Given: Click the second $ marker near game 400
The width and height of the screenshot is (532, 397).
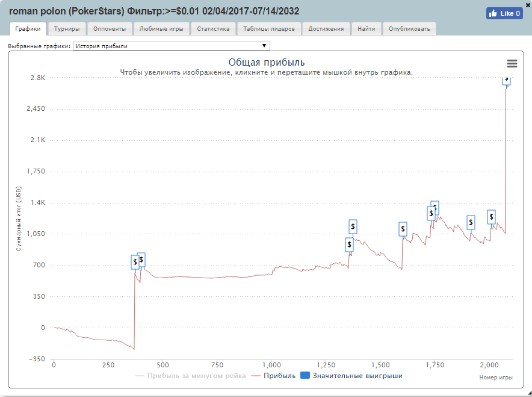Looking at the screenshot, I should (141, 260).
